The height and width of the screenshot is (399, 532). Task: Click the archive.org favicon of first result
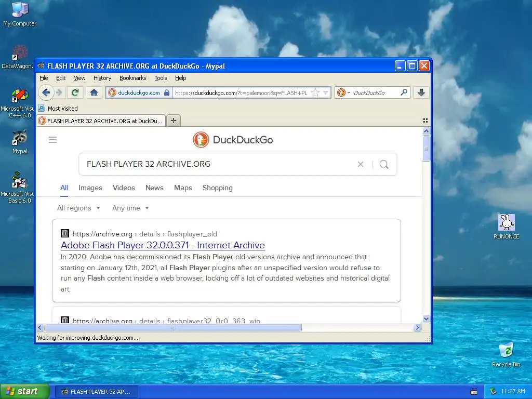pyautogui.click(x=65, y=233)
